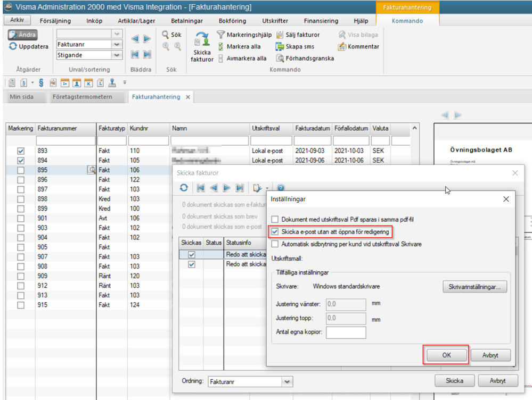Uncheck first Skickas checkbox in send list
532x400 pixels.
point(192,255)
